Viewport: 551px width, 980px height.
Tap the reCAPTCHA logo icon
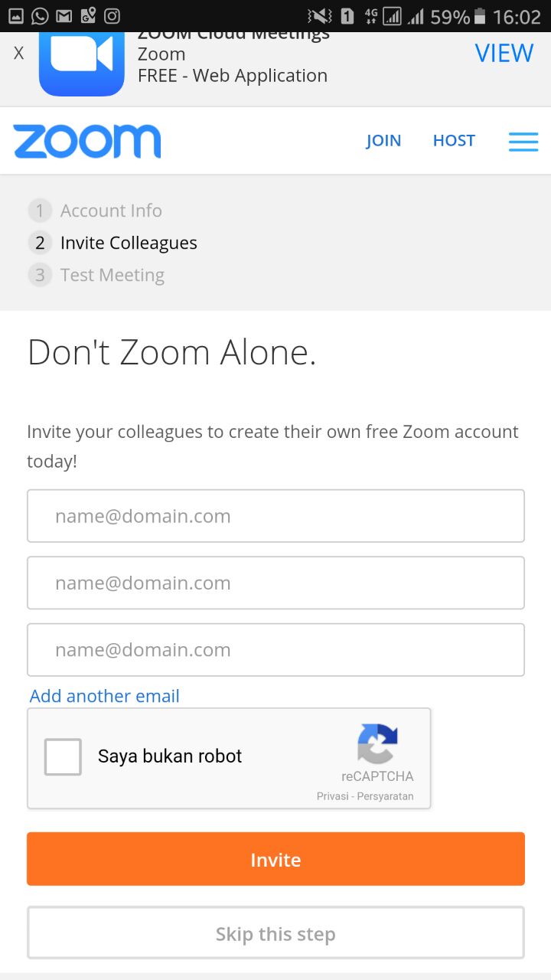point(377,743)
